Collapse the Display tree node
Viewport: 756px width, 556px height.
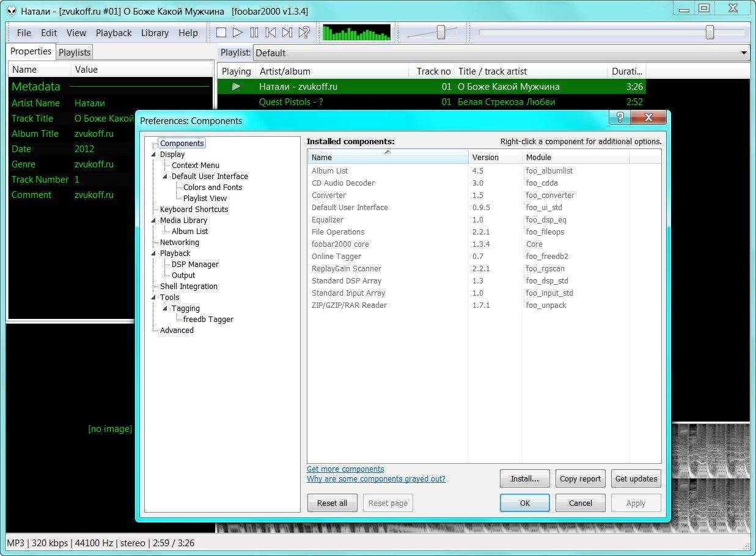coord(153,155)
